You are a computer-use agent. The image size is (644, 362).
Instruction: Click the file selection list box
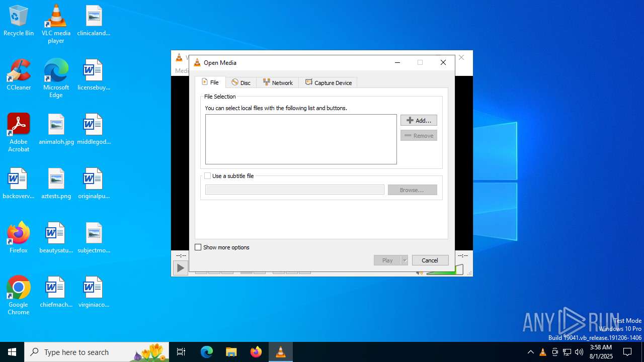click(x=301, y=139)
